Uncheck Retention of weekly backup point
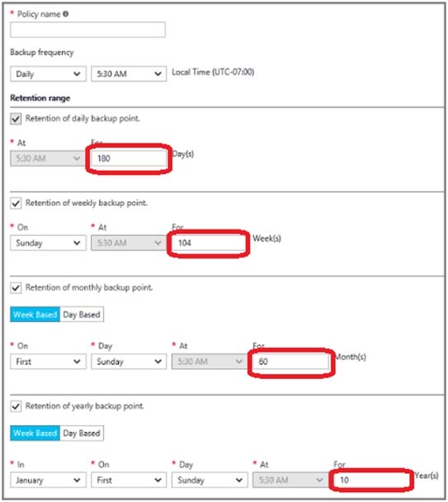The height and width of the screenshot is (502, 448). coord(16,203)
